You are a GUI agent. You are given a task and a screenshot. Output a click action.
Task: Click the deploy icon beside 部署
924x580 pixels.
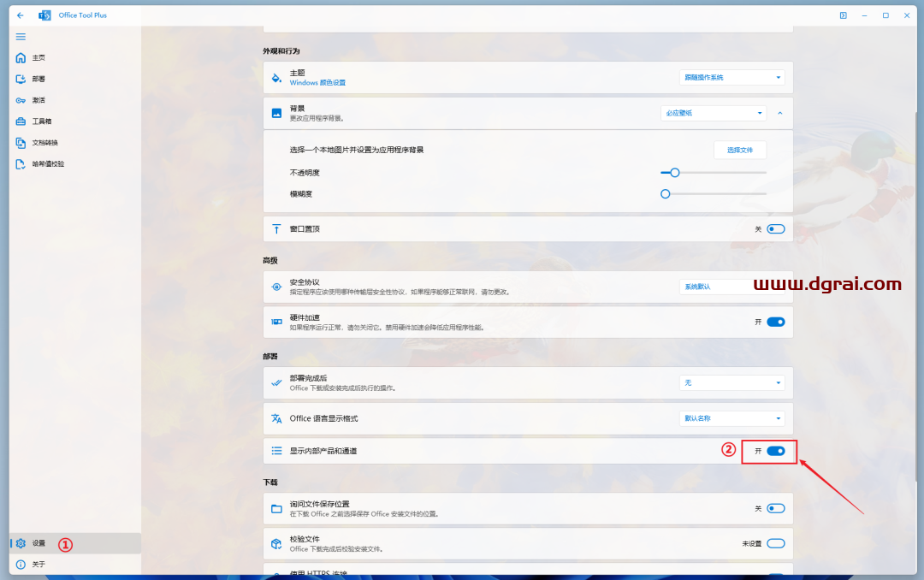tap(21, 79)
